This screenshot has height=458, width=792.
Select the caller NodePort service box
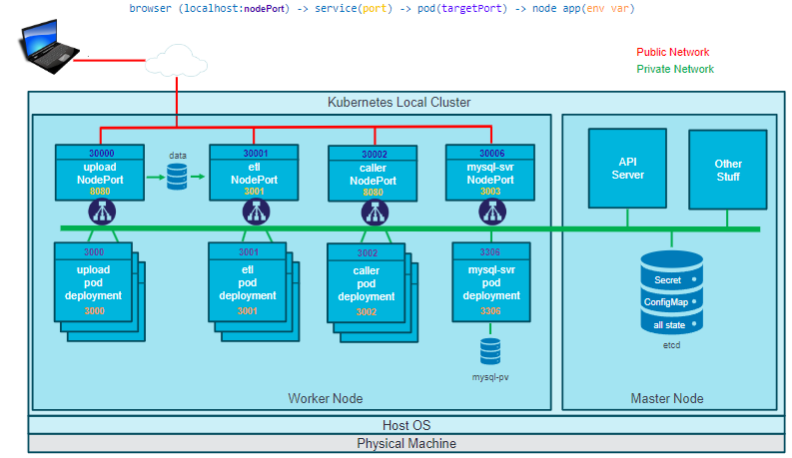[x=373, y=174]
